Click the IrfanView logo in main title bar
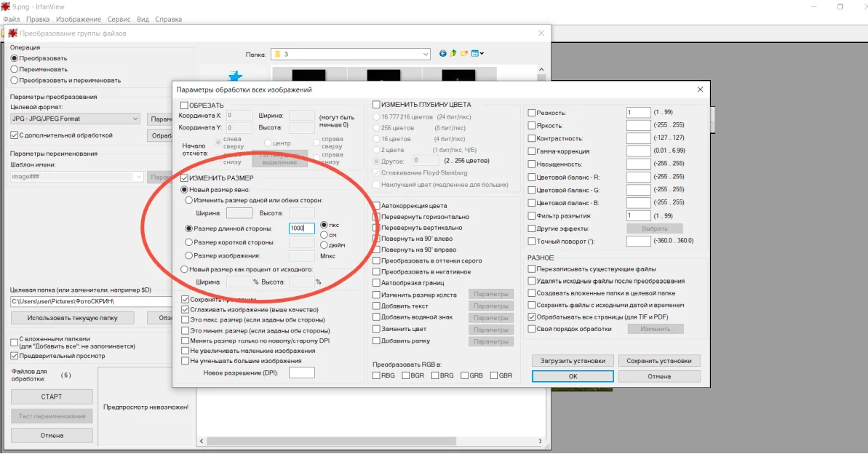 pos(6,7)
